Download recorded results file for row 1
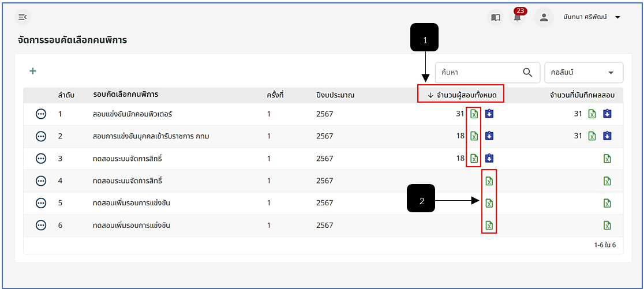644x289 pixels. 607,114
